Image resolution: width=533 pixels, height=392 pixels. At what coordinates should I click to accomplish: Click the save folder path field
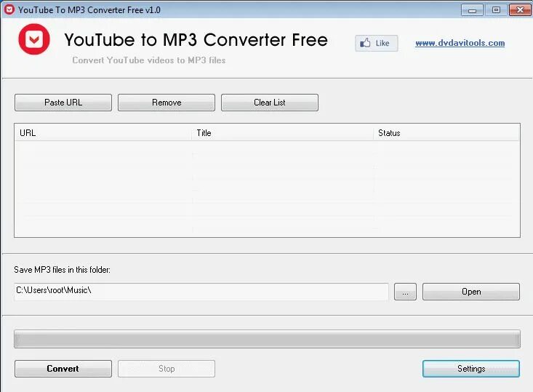(201, 292)
